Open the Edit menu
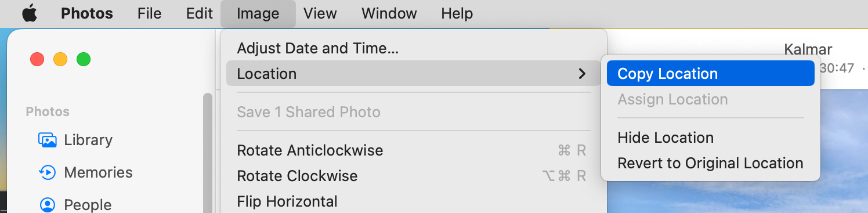 [x=200, y=13]
